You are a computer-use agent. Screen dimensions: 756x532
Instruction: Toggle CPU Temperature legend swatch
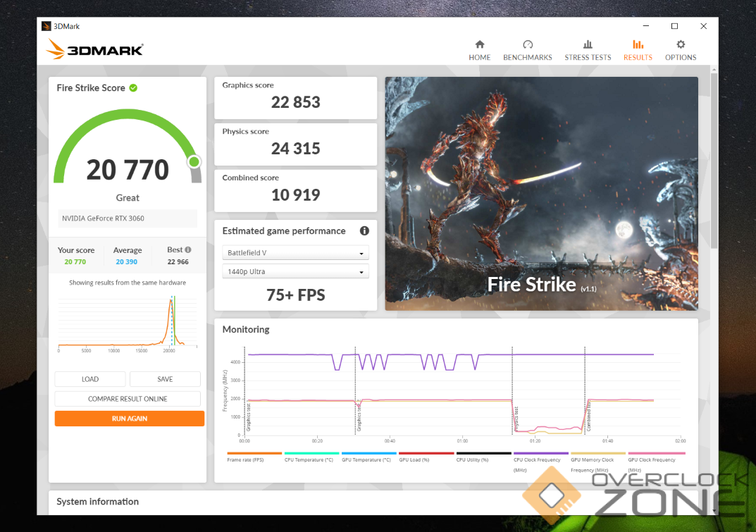pos(311,453)
